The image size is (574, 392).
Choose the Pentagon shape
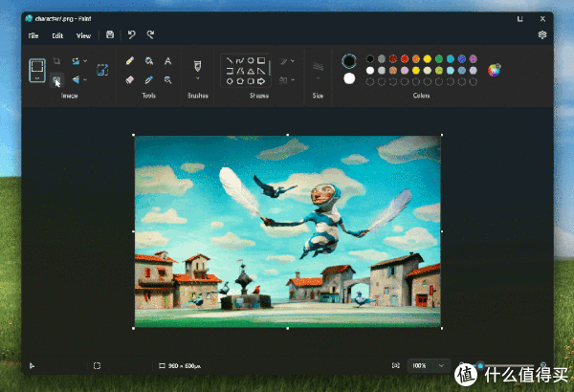click(240, 81)
